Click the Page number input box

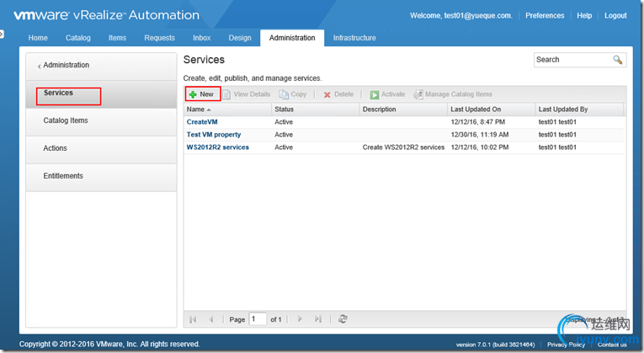(x=258, y=319)
